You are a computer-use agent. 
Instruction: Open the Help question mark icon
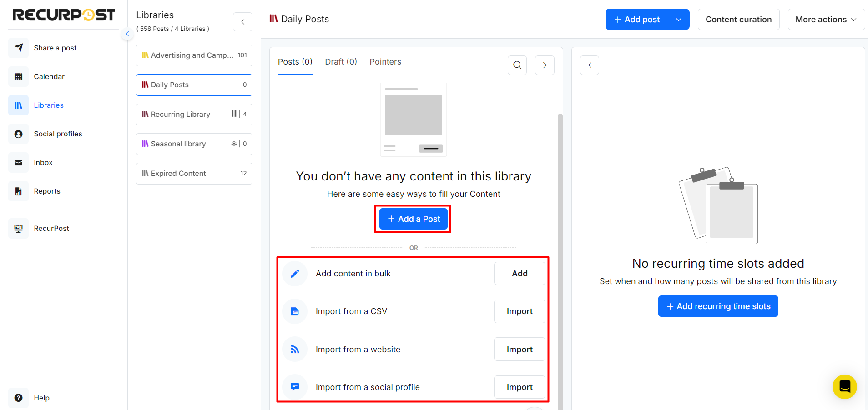click(19, 398)
